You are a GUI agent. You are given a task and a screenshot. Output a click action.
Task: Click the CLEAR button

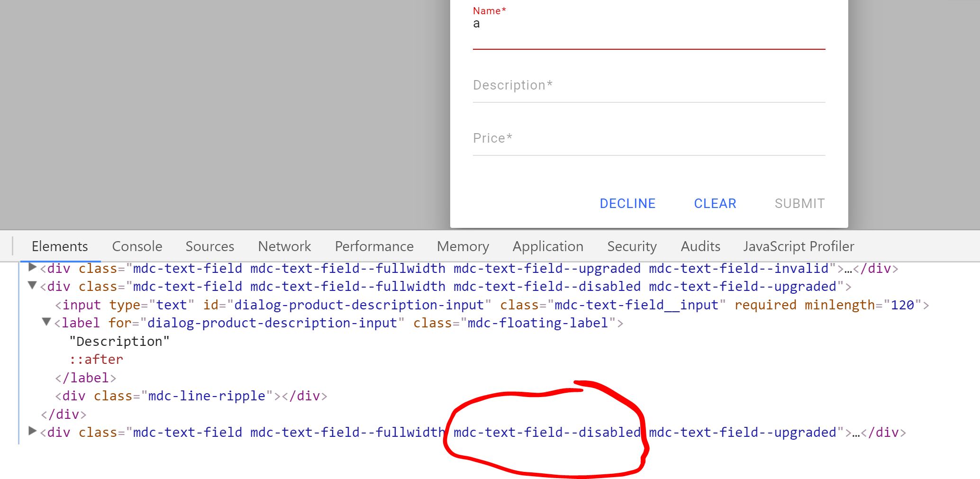point(715,203)
